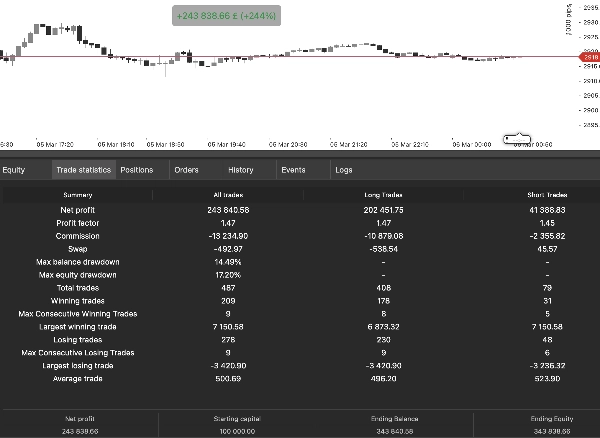
Task: Open the Logs tab
Action: pos(344,170)
